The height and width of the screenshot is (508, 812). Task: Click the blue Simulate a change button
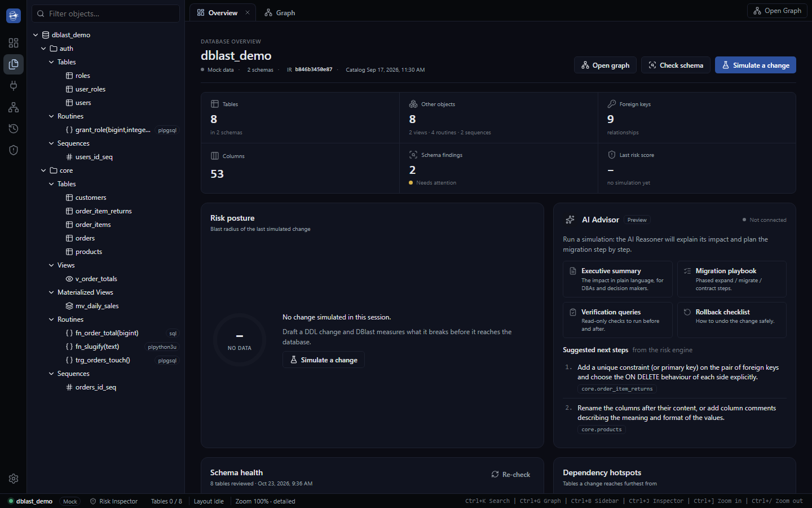tap(756, 65)
